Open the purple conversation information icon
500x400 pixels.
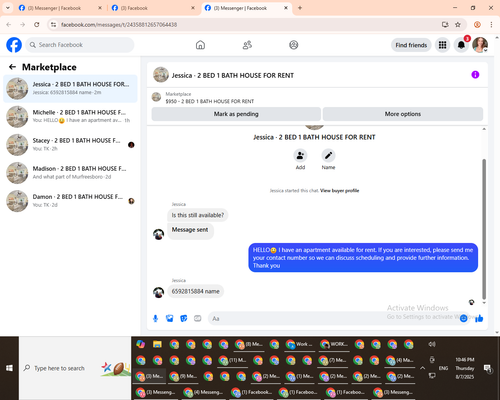475,75
